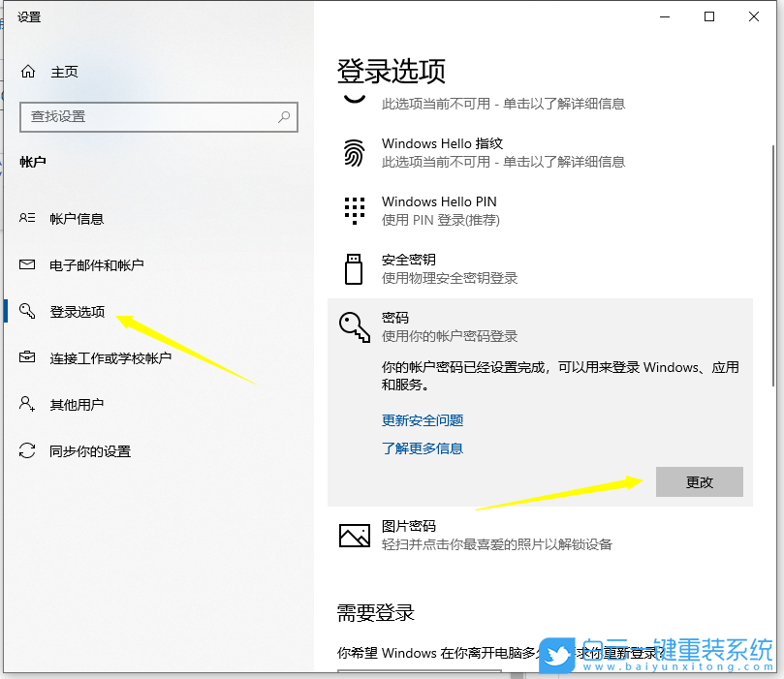The height and width of the screenshot is (679, 784).
Task: Expand the 密码 section card
Action: (485, 329)
